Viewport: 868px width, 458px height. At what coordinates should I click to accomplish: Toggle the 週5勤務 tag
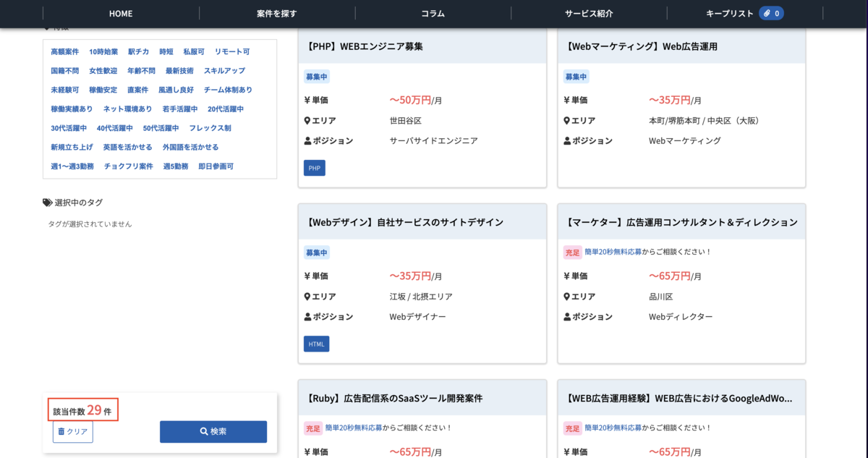(176, 166)
